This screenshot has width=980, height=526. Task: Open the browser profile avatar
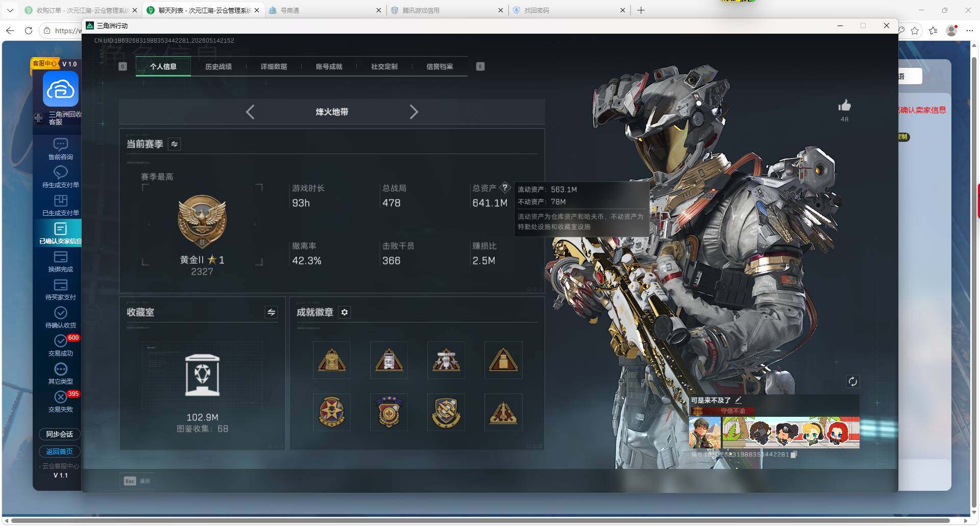point(951,31)
